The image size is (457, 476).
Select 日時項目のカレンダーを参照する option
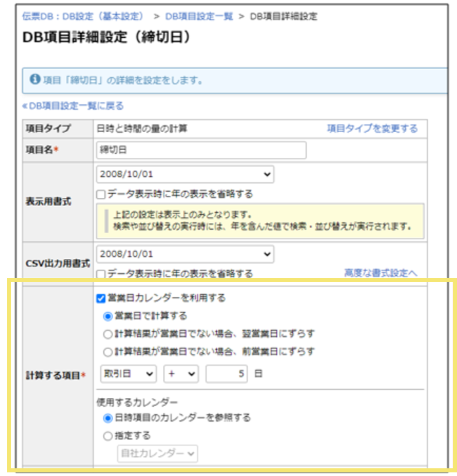pyautogui.click(x=107, y=418)
